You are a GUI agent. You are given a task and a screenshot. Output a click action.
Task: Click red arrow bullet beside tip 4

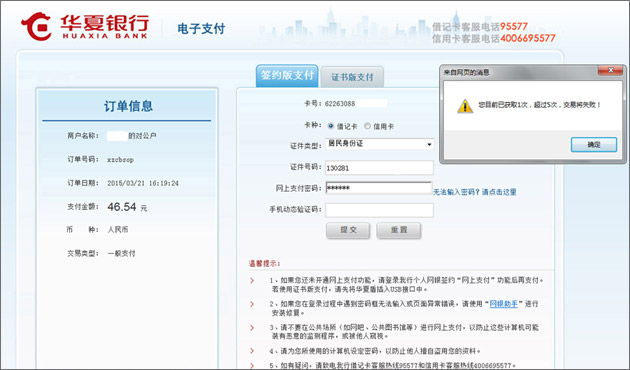252,351
